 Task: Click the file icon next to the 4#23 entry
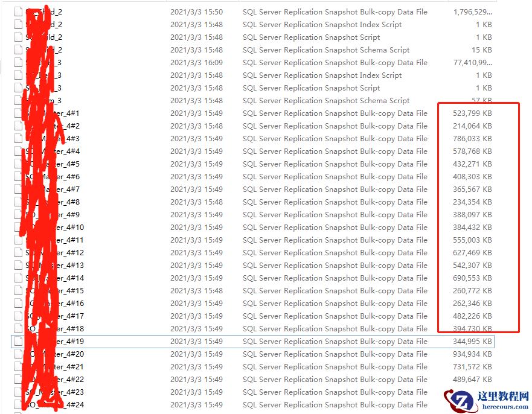click(18, 392)
